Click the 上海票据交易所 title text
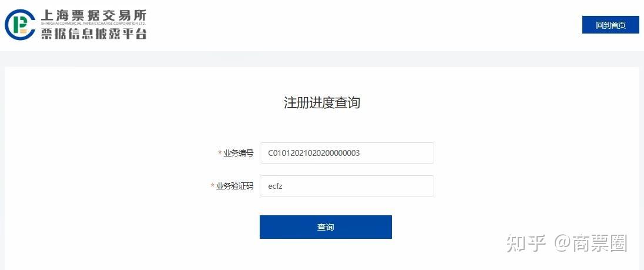644x270 pixels. pyautogui.click(x=93, y=15)
